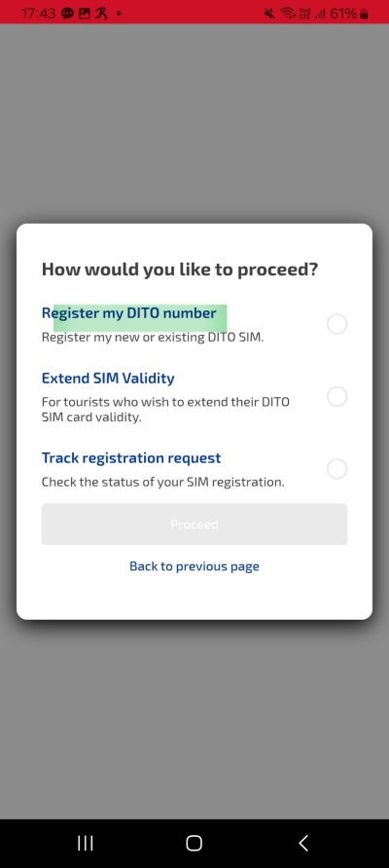
Task: Select the Extend SIM Validity radio button
Action: point(337,396)
